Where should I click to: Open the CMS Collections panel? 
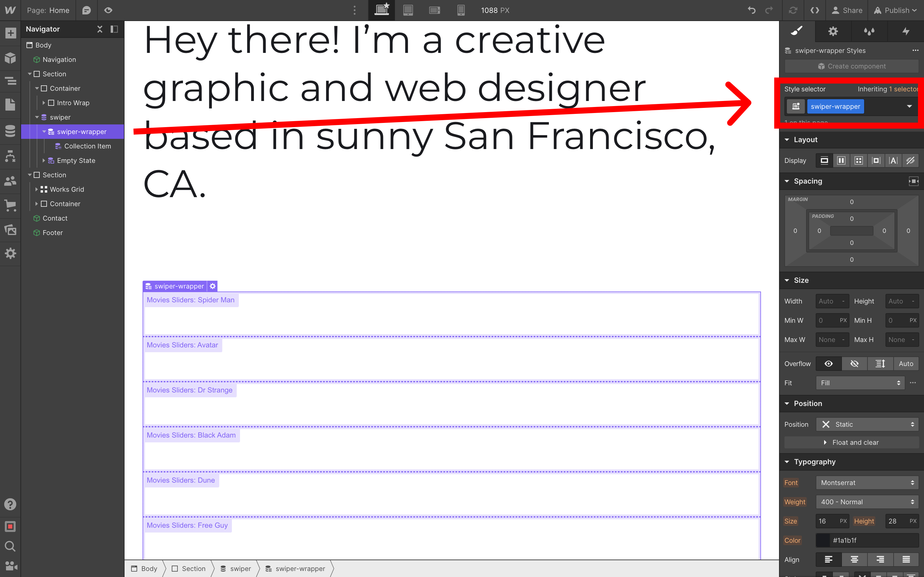click(10, 131)
